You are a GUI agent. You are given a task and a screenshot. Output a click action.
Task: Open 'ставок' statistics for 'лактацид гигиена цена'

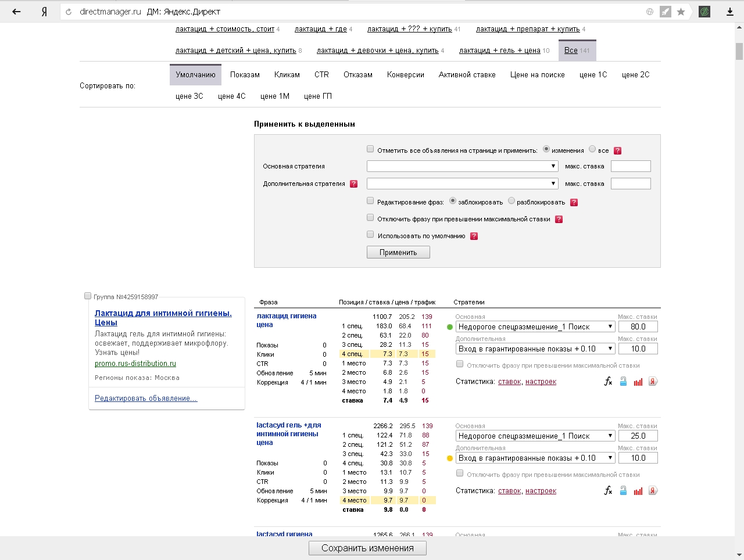510,382
